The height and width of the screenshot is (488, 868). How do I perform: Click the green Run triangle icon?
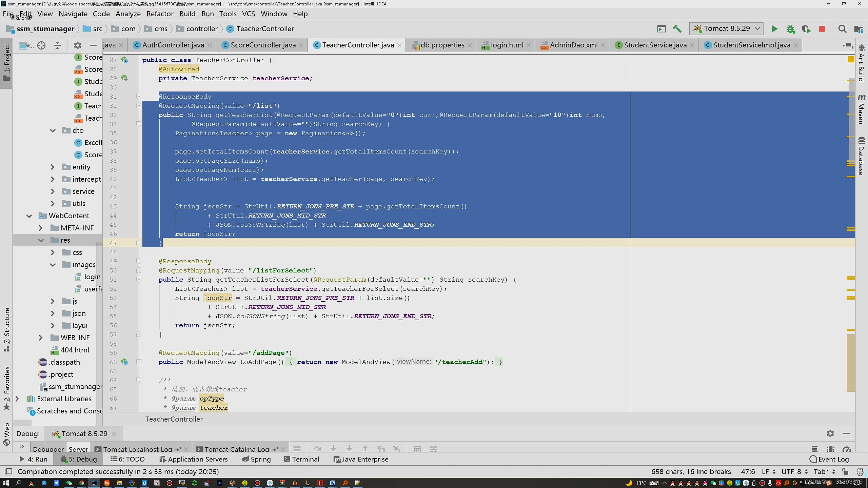point(774,29)
